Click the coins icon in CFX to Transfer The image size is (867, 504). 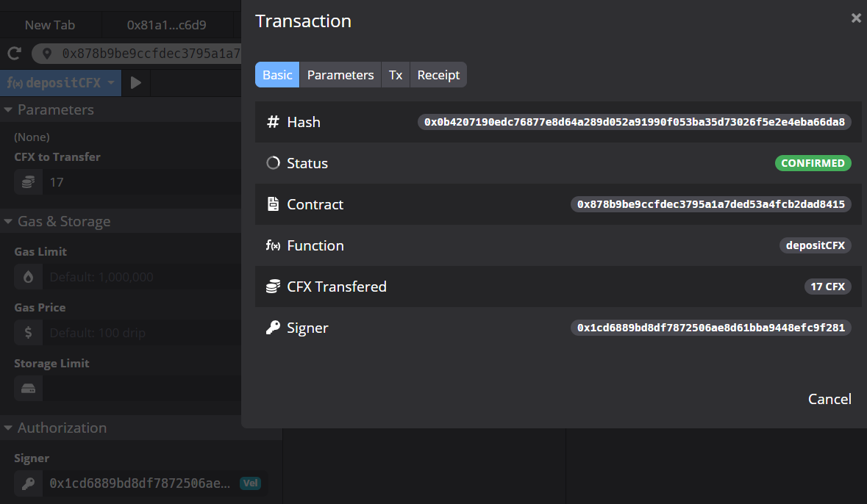point(28,182)
